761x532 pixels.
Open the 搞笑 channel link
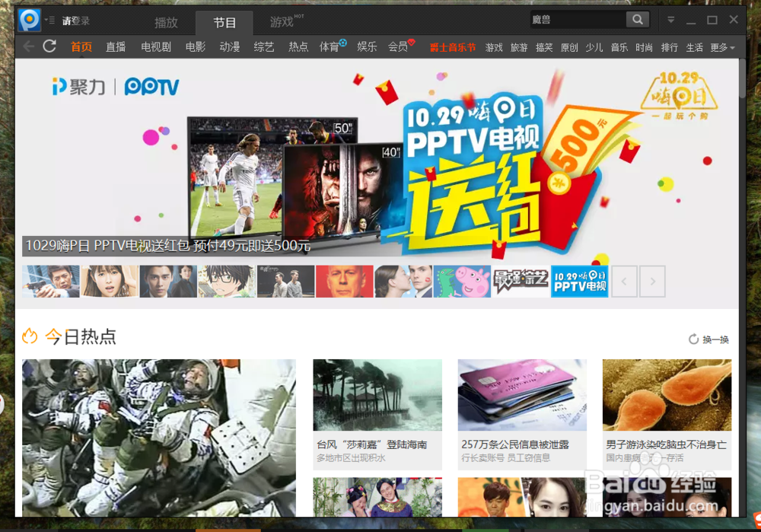point(544,48)
